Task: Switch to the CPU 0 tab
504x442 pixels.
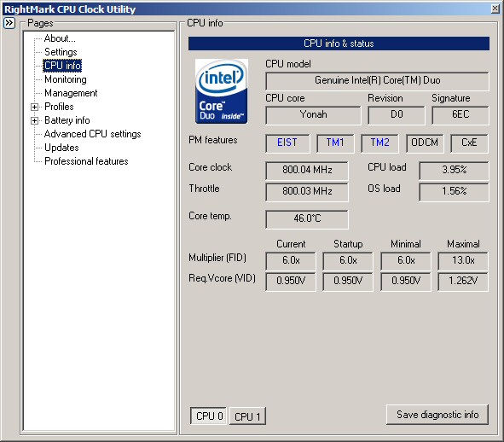Action: point(209,416)
